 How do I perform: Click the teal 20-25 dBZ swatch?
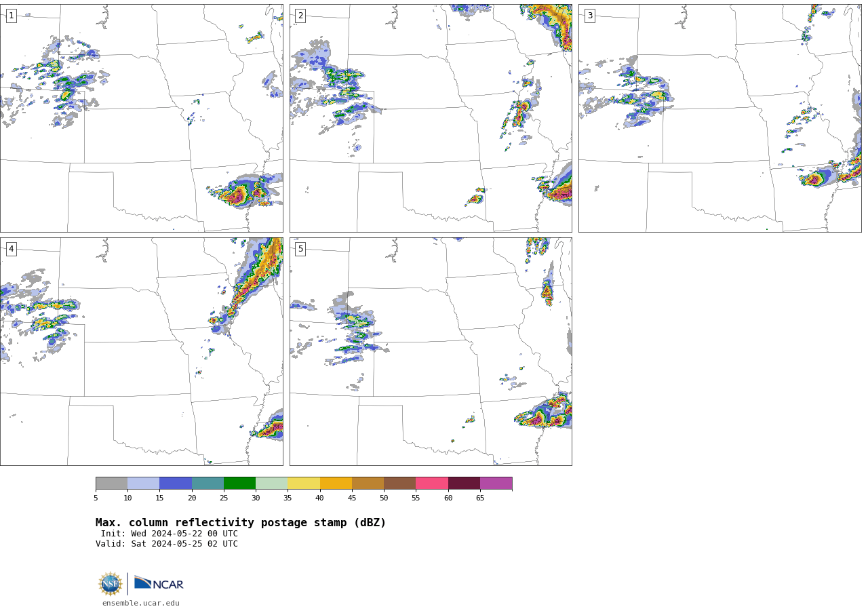click(x=208, y=484)
